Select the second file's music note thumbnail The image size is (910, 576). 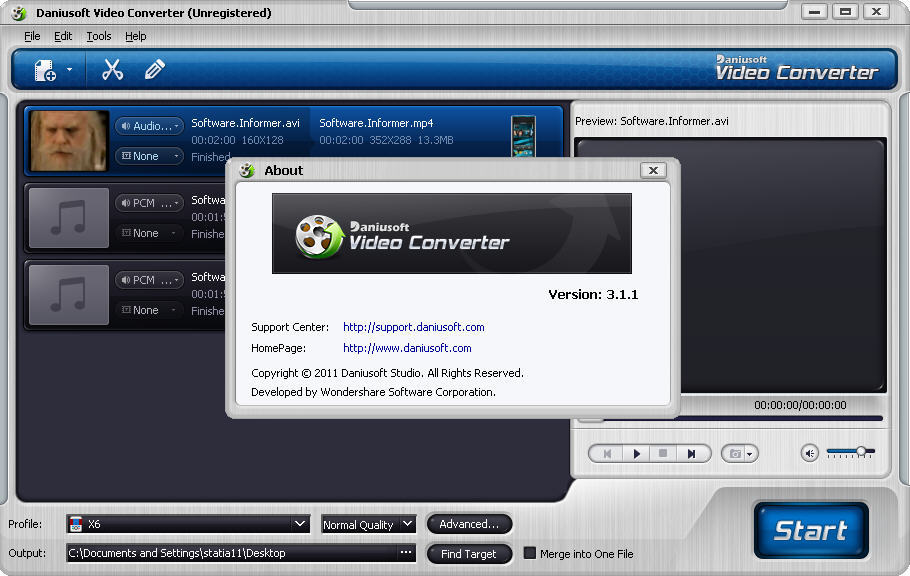point(69,218)
